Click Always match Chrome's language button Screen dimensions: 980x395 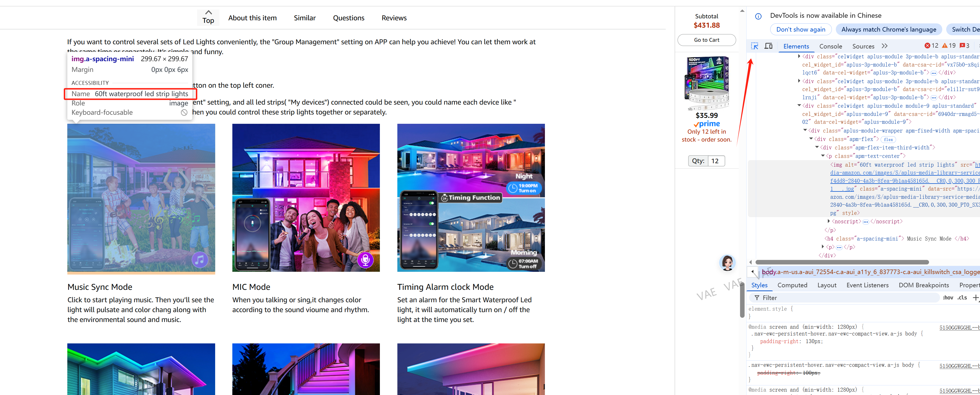888,29
